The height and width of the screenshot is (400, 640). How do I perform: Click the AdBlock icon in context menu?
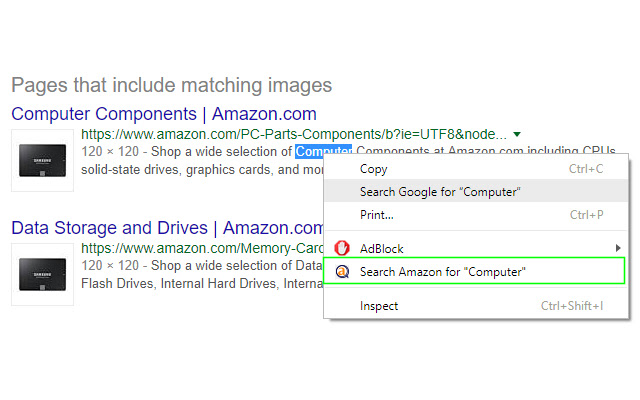(x=342, y=248)
